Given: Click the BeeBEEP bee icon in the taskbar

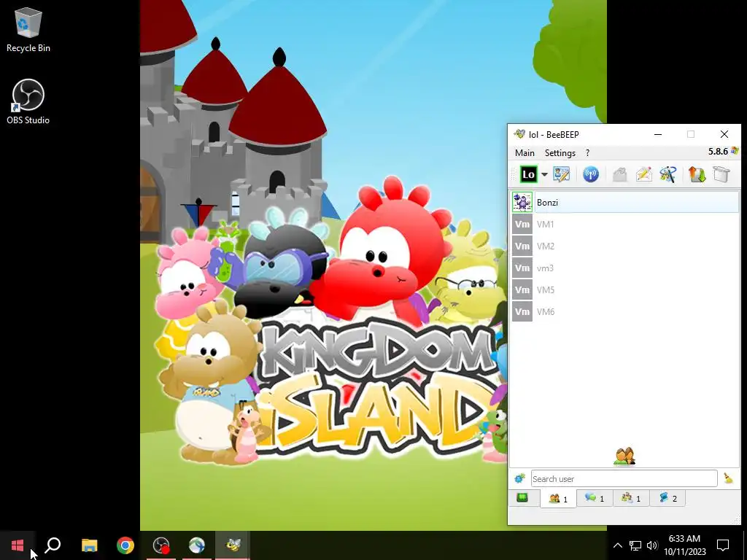Looking at the screenshot, I should (233, 545).
